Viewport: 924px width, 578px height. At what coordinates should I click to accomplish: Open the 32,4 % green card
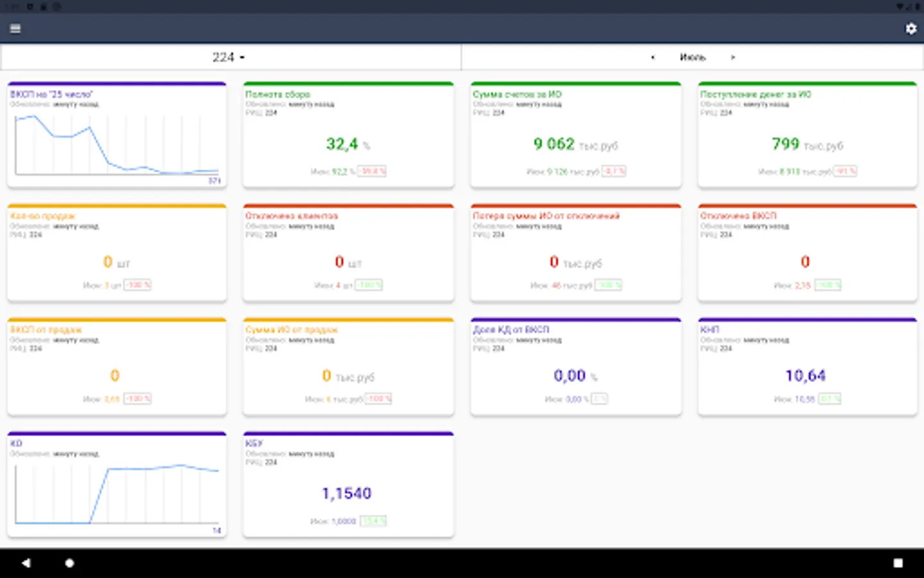348,135
